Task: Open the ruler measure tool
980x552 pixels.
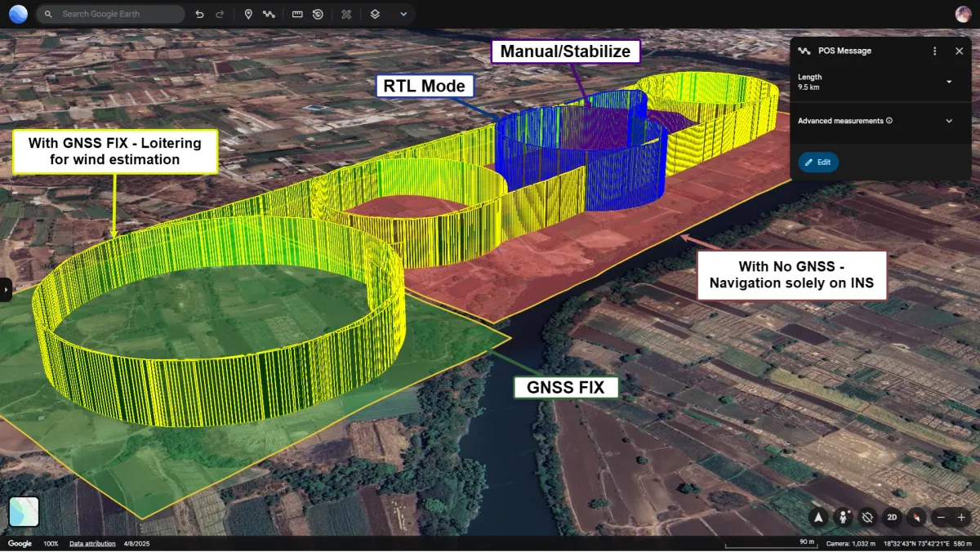Action: [x=297, y=14]
